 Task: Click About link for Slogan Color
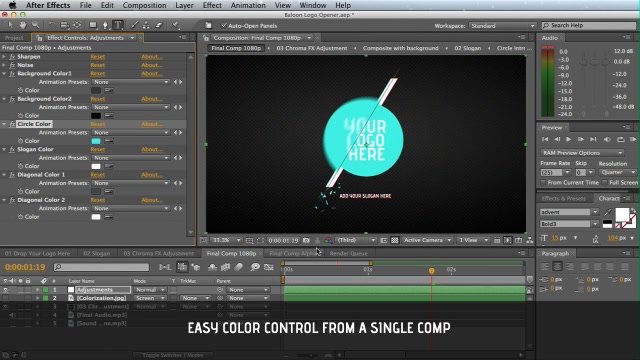tap(151, 149)
